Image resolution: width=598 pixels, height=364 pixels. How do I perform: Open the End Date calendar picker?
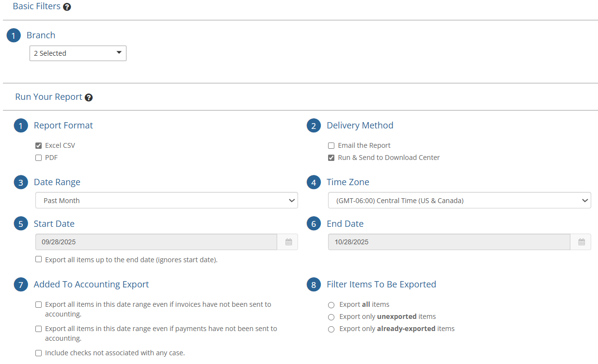click(x=581, y=241)
